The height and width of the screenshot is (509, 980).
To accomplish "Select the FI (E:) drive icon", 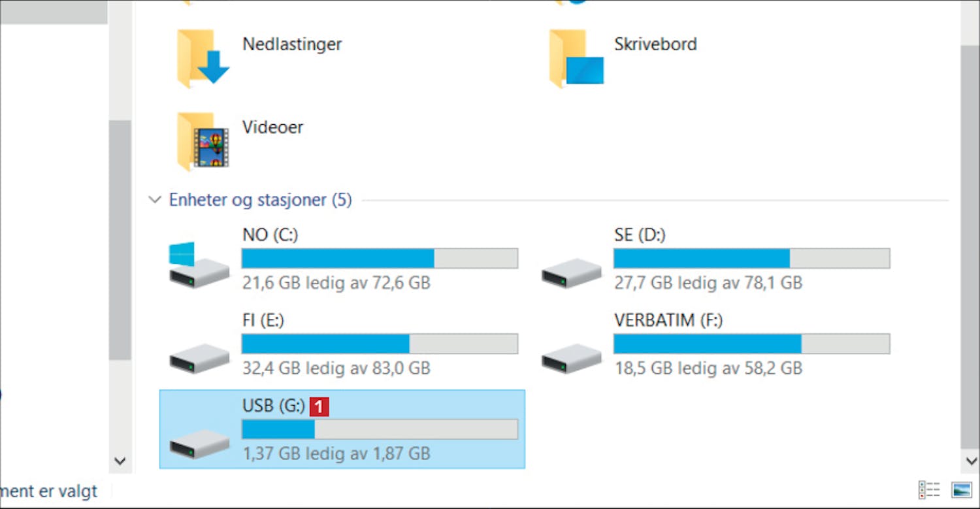I will 199,359.
